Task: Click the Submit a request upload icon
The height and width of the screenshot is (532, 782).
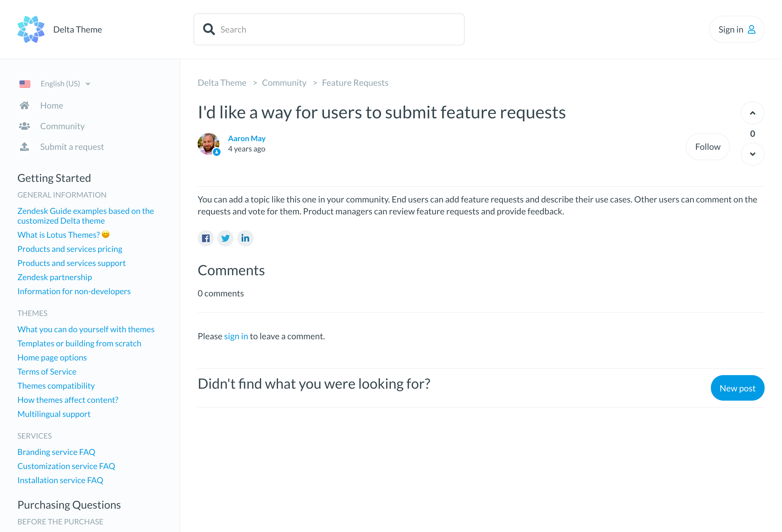Action: 24,147
